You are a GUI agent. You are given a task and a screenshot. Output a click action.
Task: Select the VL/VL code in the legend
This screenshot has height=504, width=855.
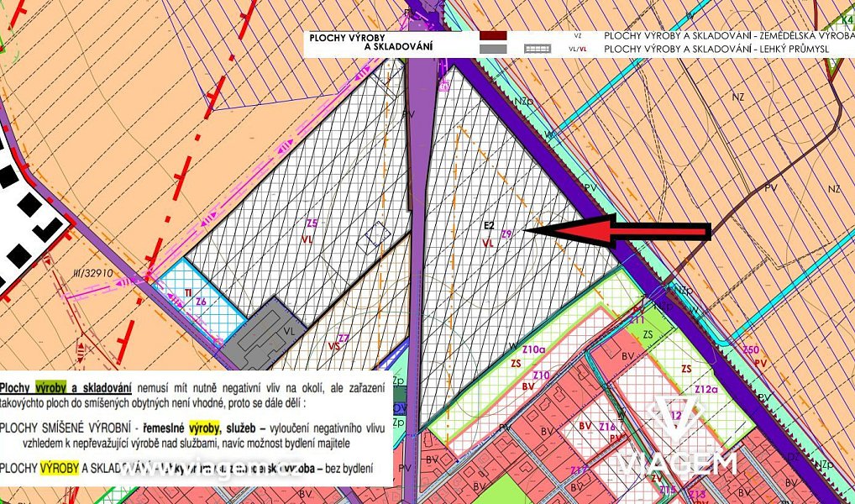[x=578, y=49]
